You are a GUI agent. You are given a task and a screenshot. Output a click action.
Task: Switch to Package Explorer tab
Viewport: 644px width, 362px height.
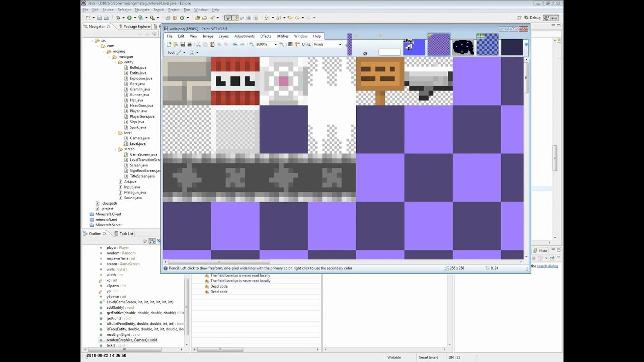(x=134, y=27)
